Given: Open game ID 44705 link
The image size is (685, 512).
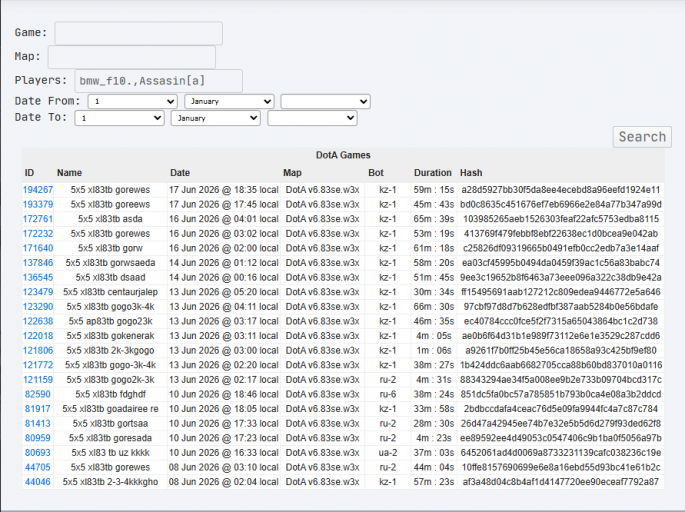Looking at the screenshot, I should (x=38, y=467).
